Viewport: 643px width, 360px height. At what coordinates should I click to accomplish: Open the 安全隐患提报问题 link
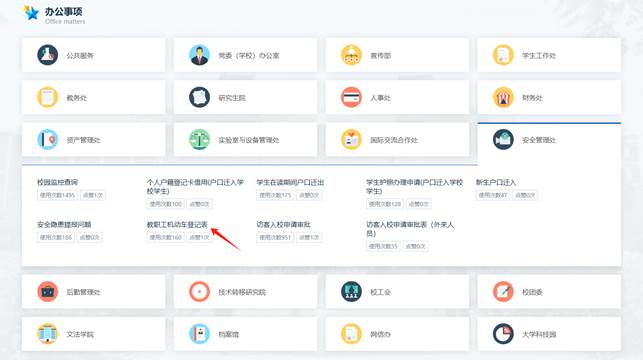pos(64,224)
